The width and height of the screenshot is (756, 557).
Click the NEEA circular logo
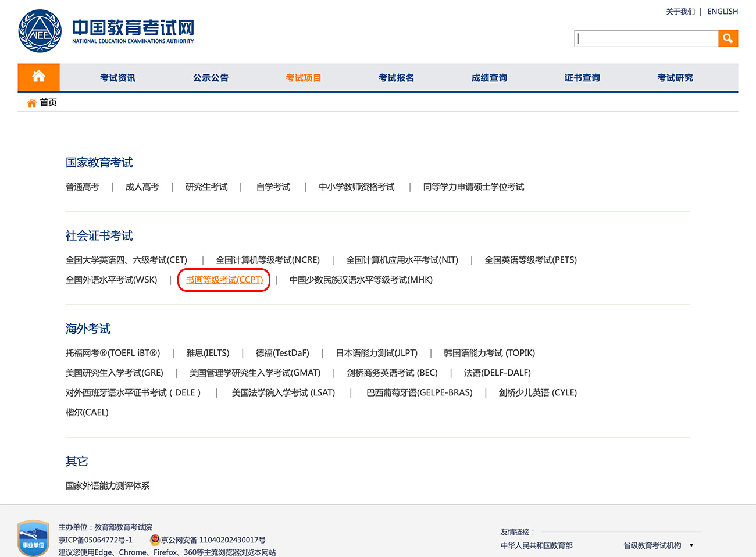40,31
